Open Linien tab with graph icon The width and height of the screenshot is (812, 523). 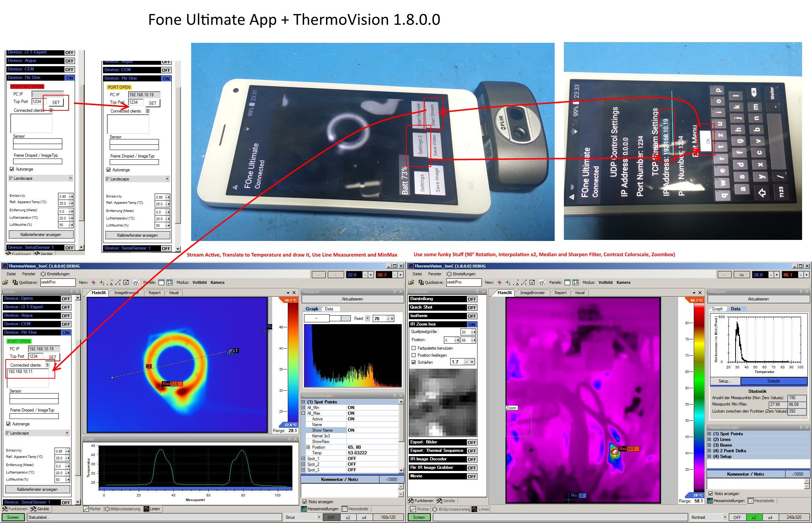[x=151, y=509]
